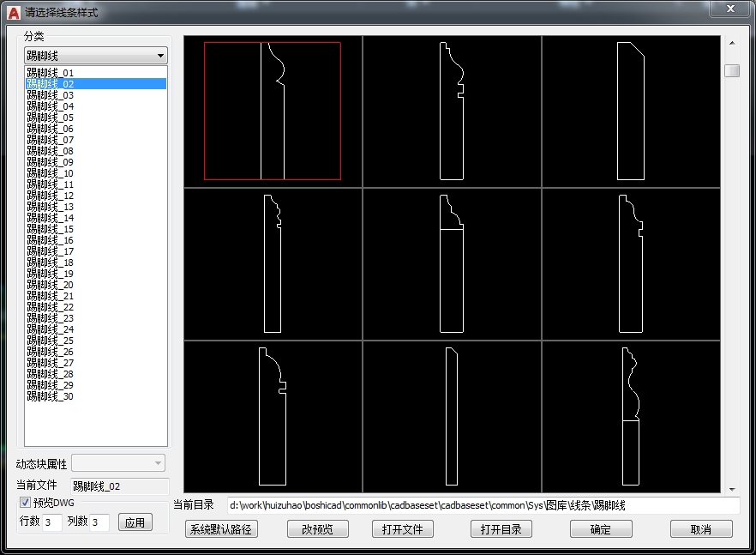Select the bottom-left skirting profile thumbnail
756x555 pixels.
(273, 417)
